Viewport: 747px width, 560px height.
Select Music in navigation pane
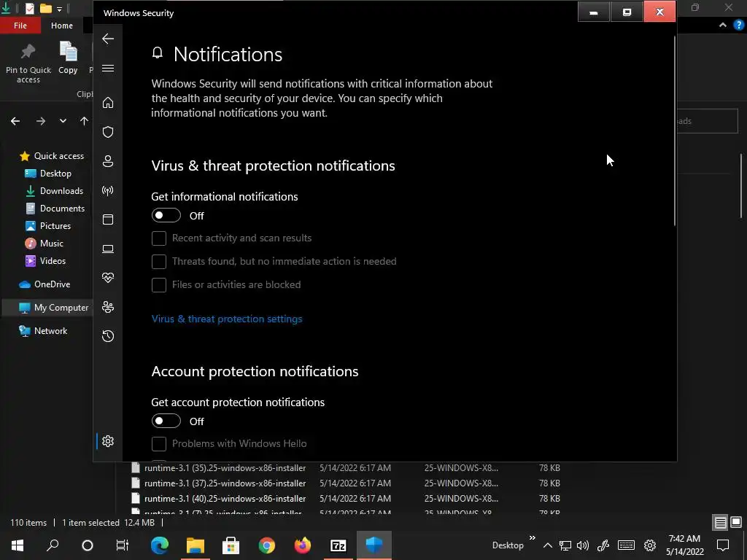44,244
